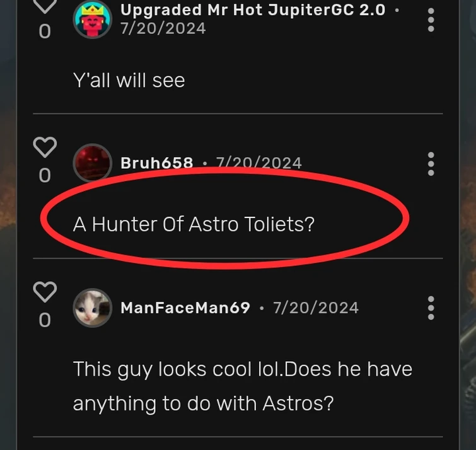
Task: Open three-dot menu for Upgraded Mr Hot JupiterGC
Action: click(431, 20)
